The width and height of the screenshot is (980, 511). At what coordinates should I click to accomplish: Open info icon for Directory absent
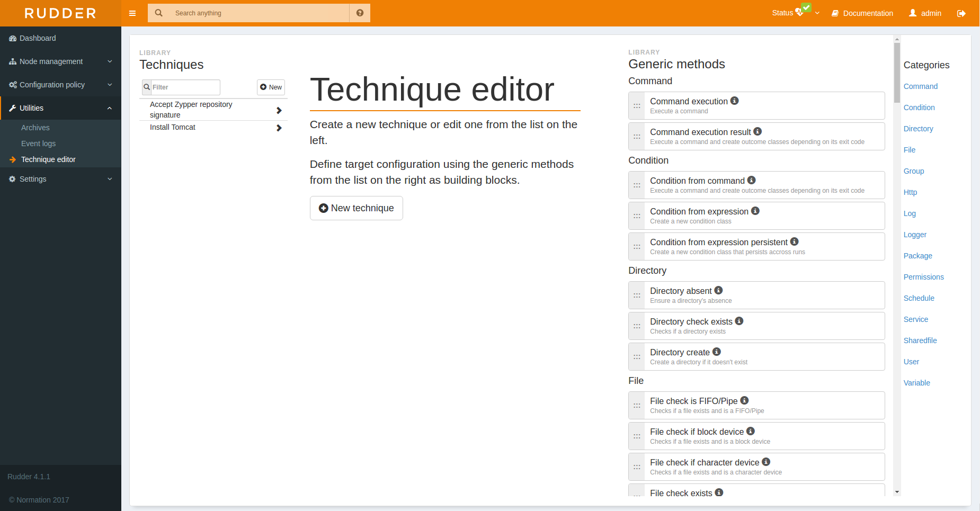[718, 290]
